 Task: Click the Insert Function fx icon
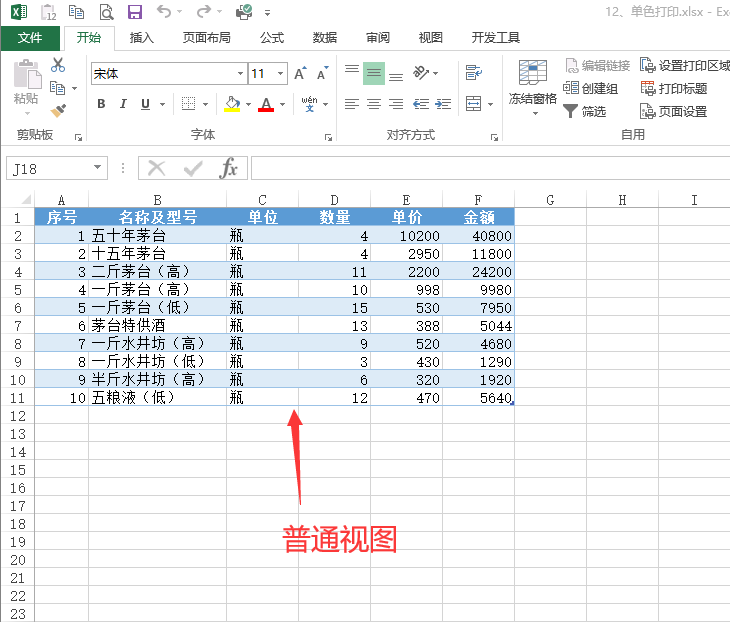click(228, 168)
